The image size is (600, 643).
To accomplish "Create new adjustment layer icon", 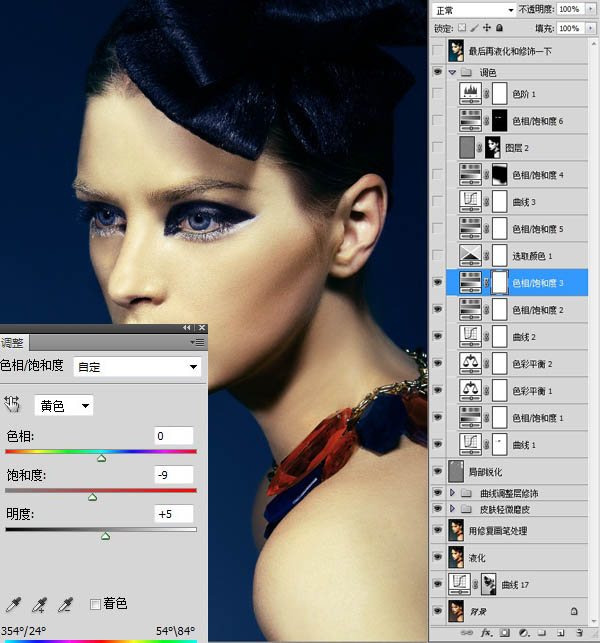I will [525, 633].
